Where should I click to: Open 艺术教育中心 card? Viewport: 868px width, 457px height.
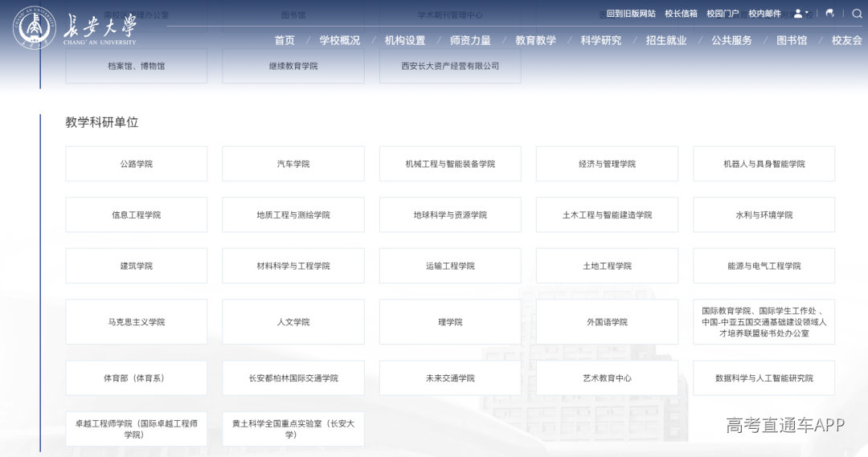click(x=608, y=377)
